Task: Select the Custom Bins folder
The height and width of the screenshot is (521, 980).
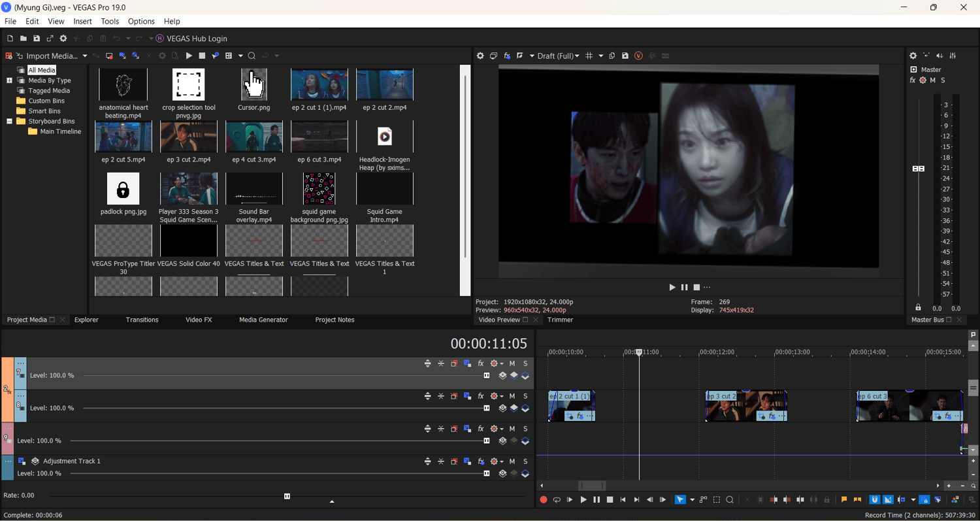Action: (46, 101)
